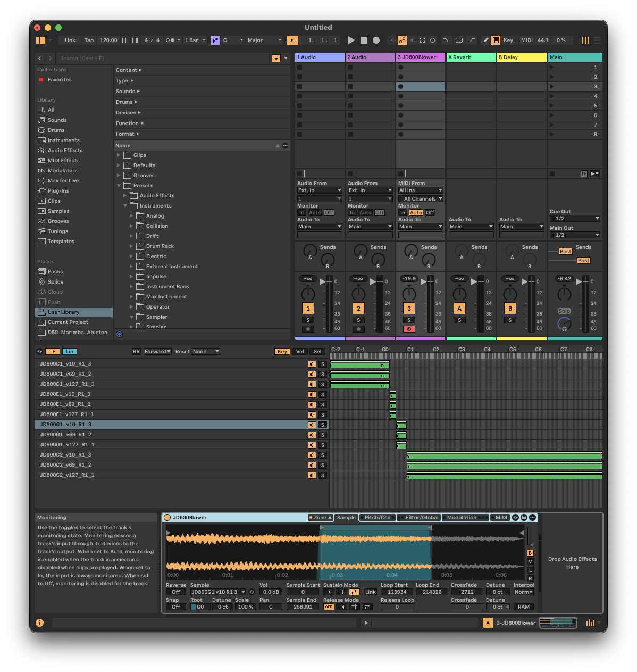Viewport: 637px width, 672px height.
Task: Click the RAM button in Sampler
Action: (524, 607)
